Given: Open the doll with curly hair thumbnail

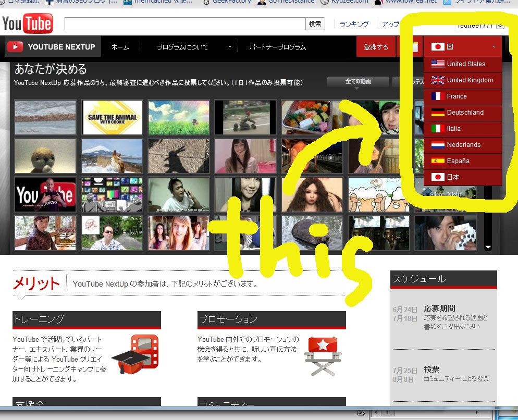Looking at the screenshot, I should tap(312, 195).
